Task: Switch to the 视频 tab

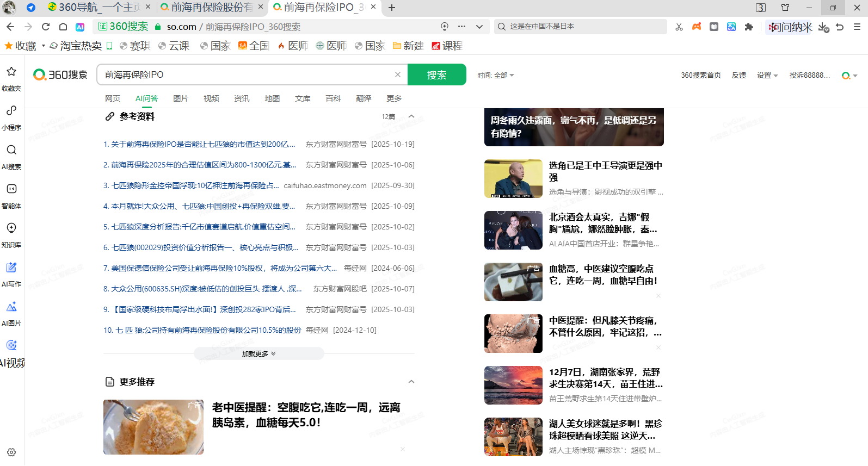Action: click(211, 98)
